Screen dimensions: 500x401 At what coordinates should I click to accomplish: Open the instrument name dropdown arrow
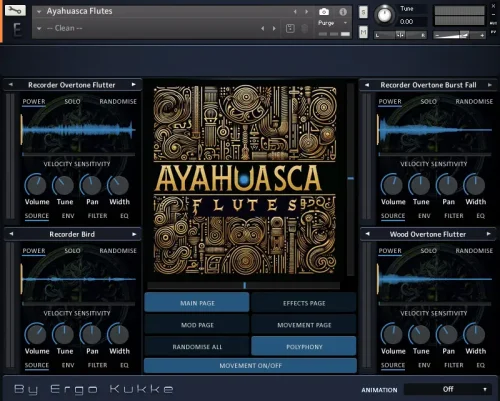(x=39, y=12)
